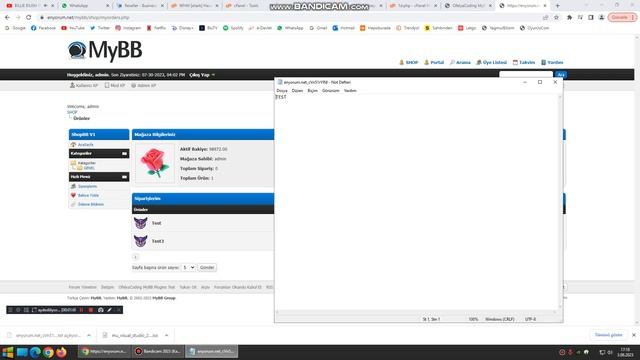Image resolution: width=640 pixels, height=360 pixels.
Task: Click Bandicam screenshot camera icon
Action: (x=100, y=310)
